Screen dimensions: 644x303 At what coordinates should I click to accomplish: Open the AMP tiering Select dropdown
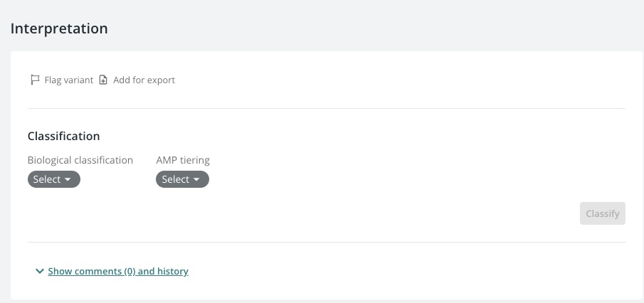tap(182, 179)
